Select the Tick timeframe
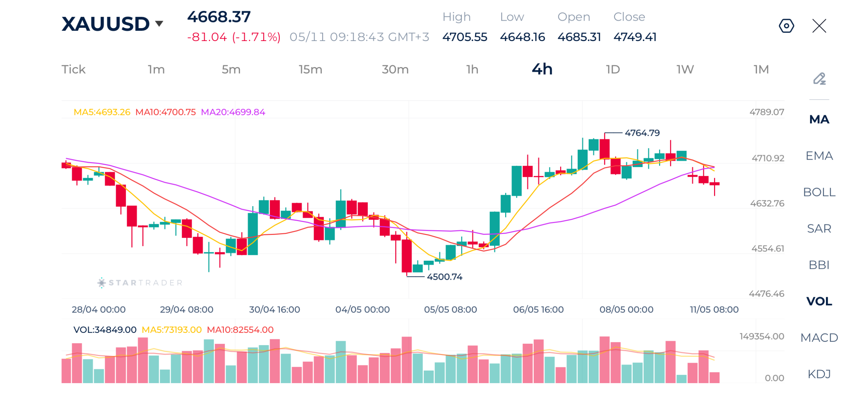 (73, 69)
